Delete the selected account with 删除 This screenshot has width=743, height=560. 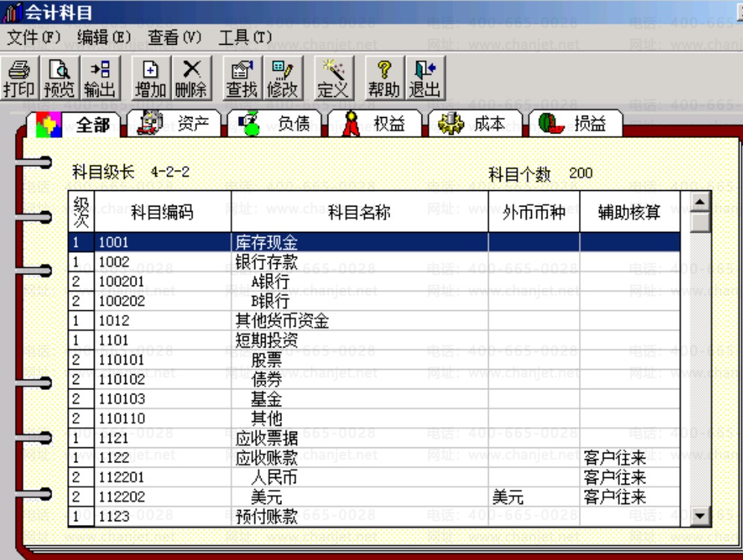click(191, 78)
